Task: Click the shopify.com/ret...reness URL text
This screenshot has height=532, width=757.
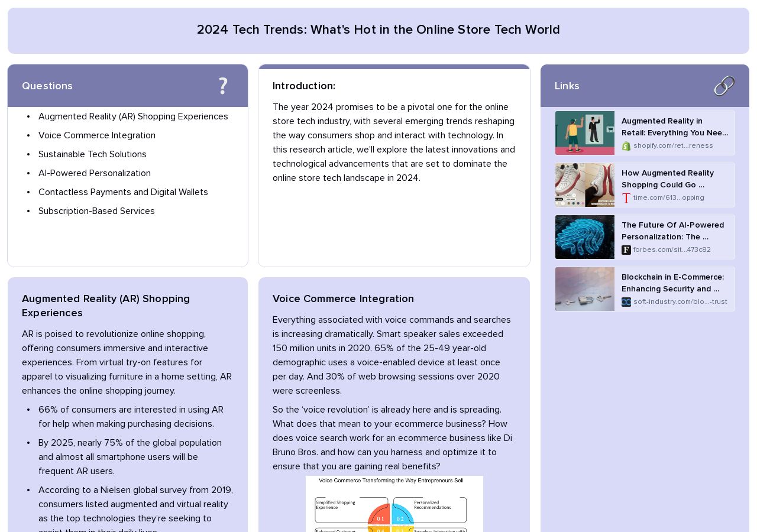Action: pyautogui.click(x=673, y=146)
